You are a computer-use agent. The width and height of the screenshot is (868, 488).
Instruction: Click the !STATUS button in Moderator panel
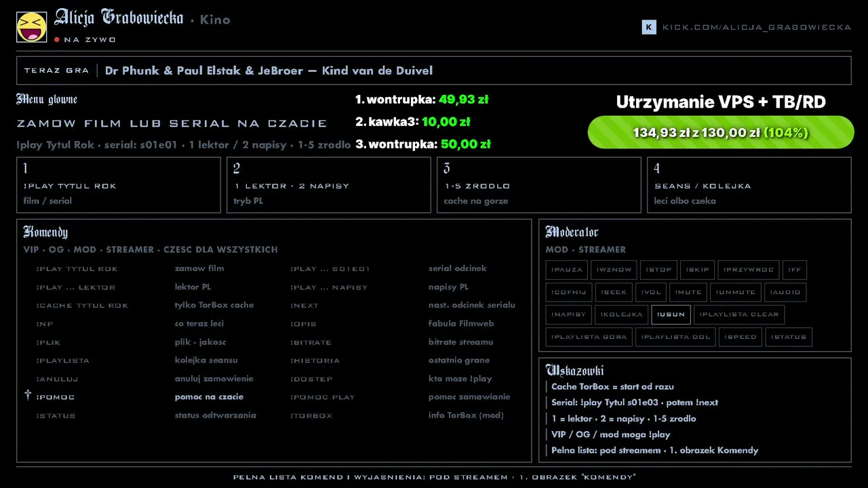click(788, 337)
